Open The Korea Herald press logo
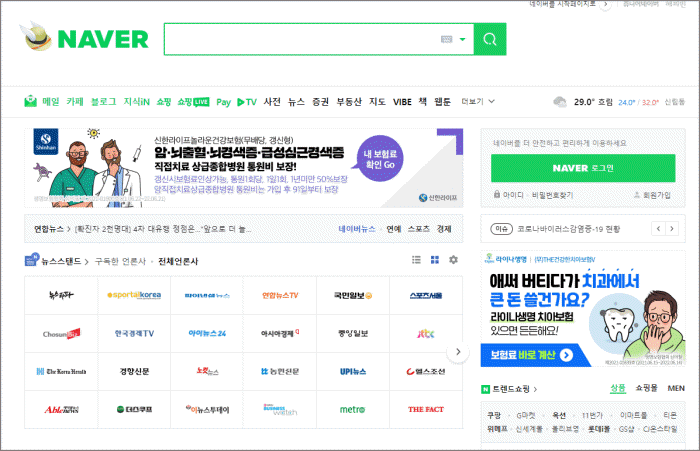The height and width of the screenshot is (451, 700). 61,372
